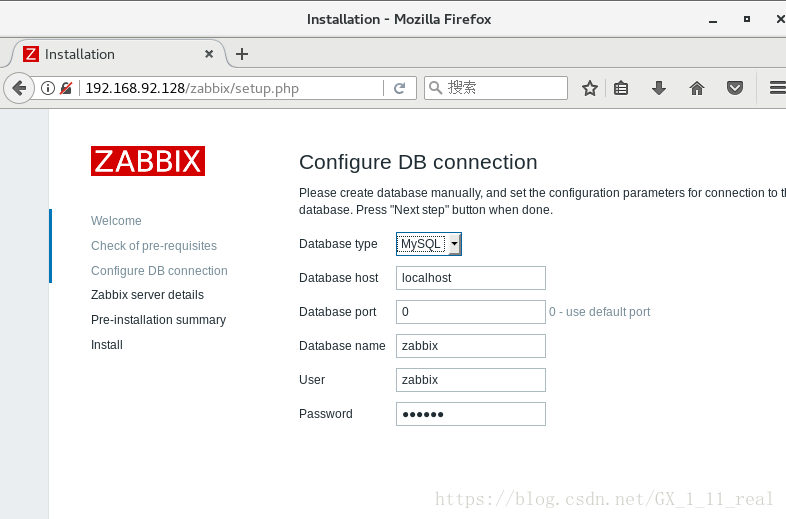Select Configure DB connection sidebar step
Viewport: 786px width, 519px height.
tap(159, 271)
